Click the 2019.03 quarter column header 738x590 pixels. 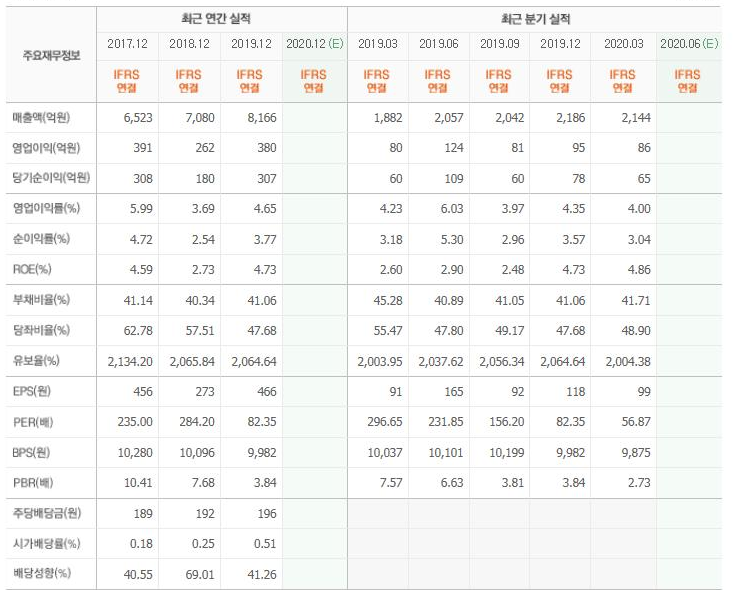pos(378,44)
